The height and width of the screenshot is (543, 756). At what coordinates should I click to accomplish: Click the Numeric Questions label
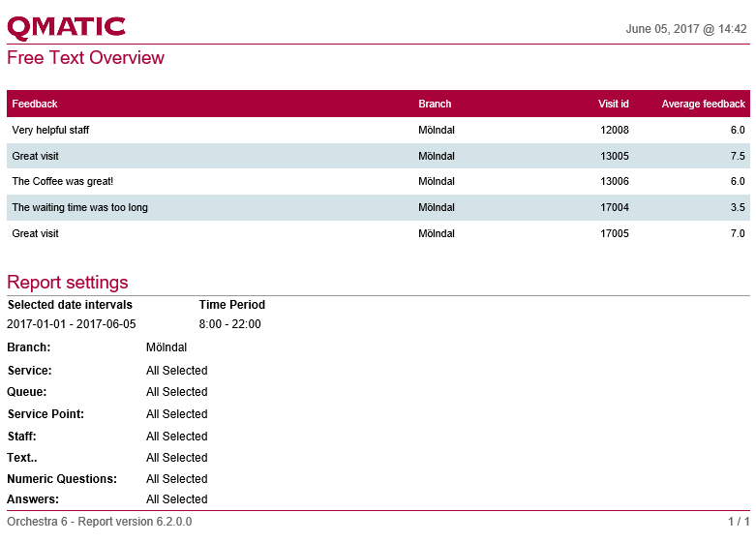point(62,479)
